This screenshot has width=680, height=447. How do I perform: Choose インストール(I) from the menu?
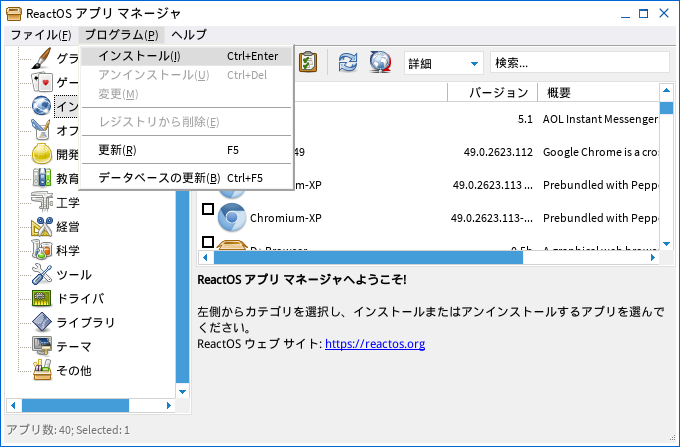[x=186, y=56]
